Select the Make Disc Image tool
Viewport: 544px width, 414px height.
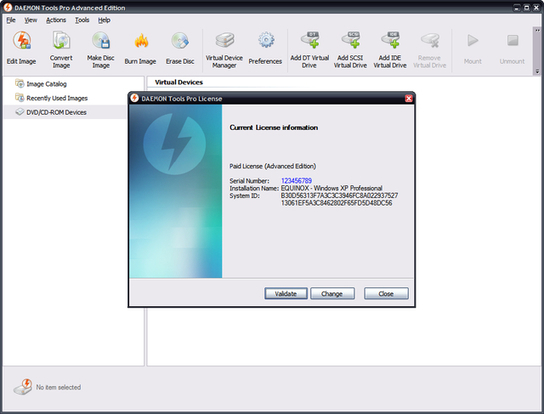coord(101,49)
